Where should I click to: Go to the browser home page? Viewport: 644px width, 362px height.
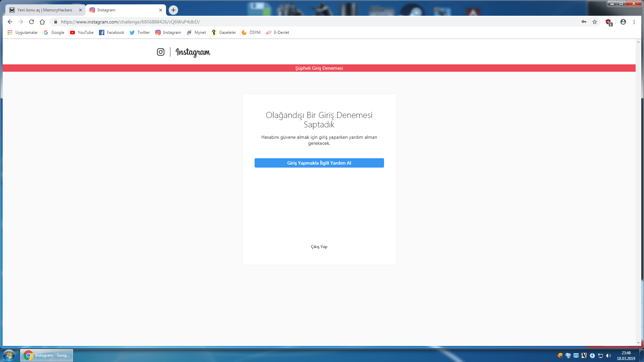[42, 22]
